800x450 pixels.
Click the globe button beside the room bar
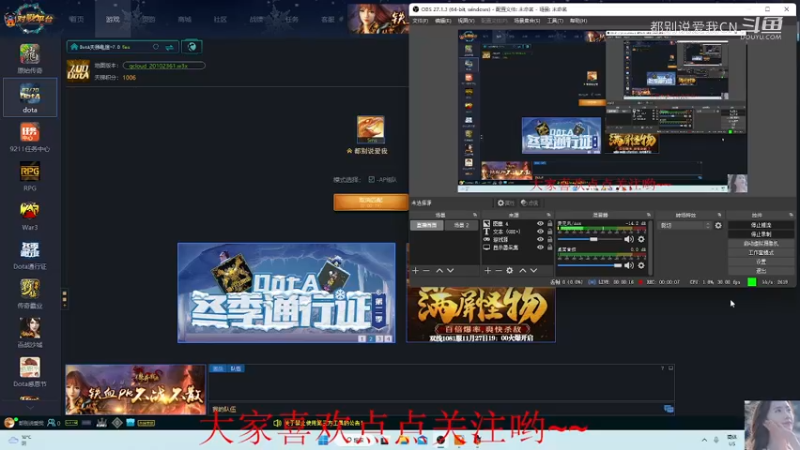(192, 47)
